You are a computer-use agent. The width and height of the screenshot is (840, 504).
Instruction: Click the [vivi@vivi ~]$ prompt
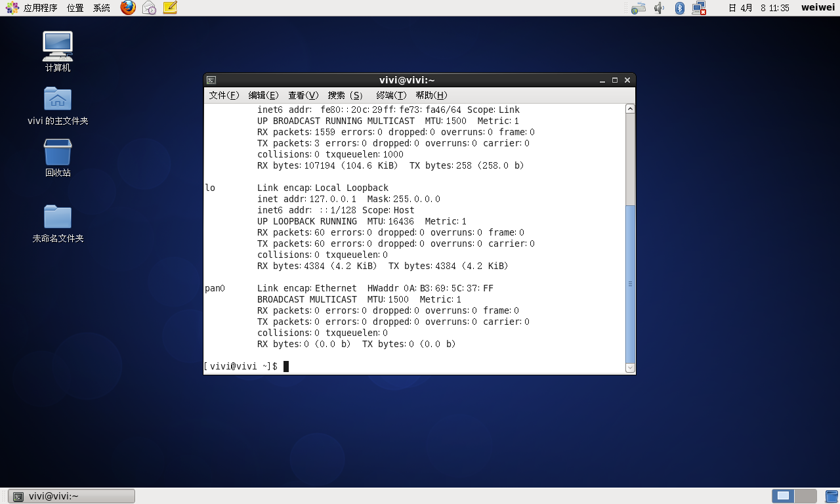tap(241, 366)
